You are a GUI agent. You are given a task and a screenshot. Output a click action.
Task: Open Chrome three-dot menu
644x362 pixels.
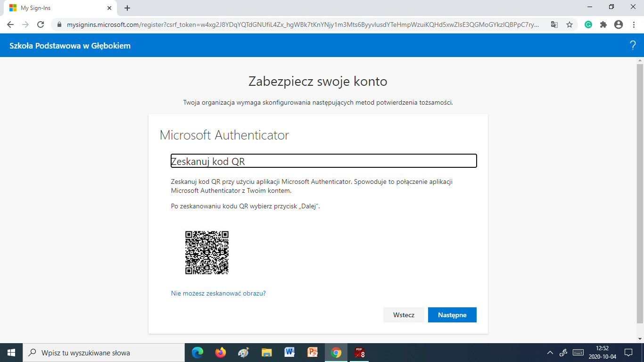point(633,25)
